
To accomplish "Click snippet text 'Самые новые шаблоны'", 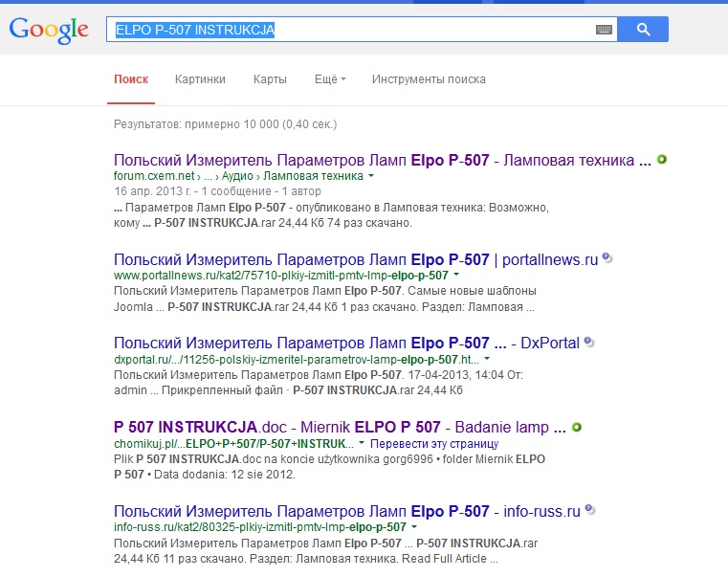I will [472, 291].
